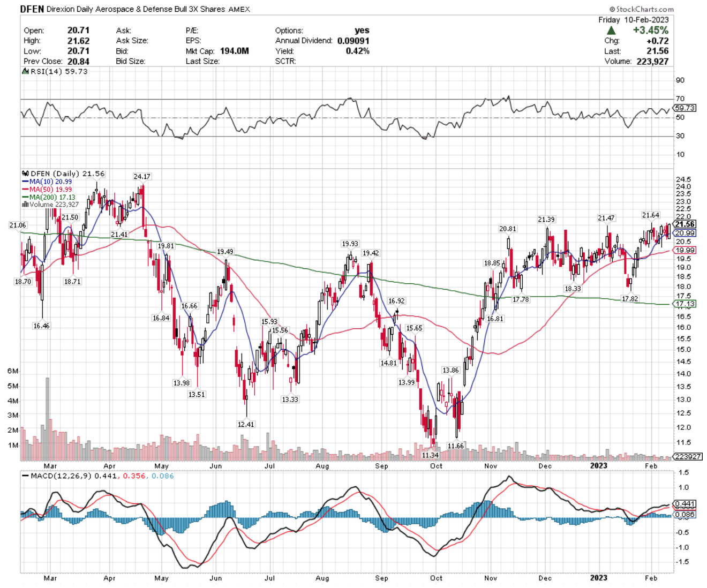
Task: Click the DFEN (Daily) candlestick legend icon
Action: (25, 174)
